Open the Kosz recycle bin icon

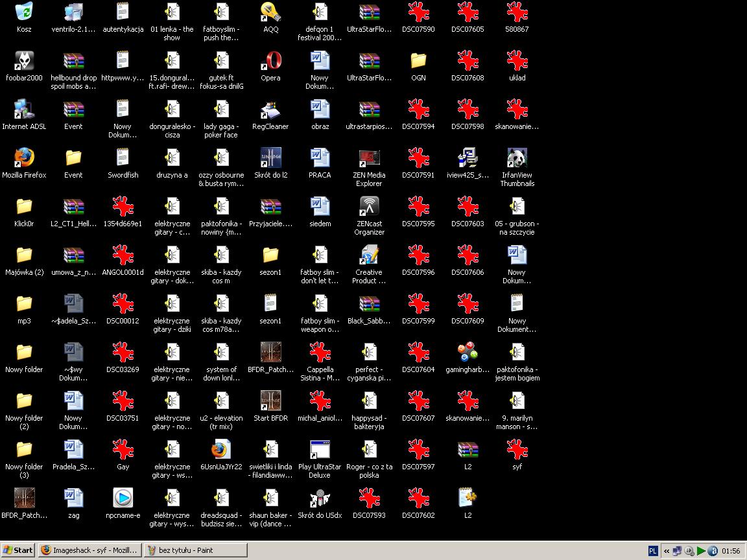tap(24, 12)
